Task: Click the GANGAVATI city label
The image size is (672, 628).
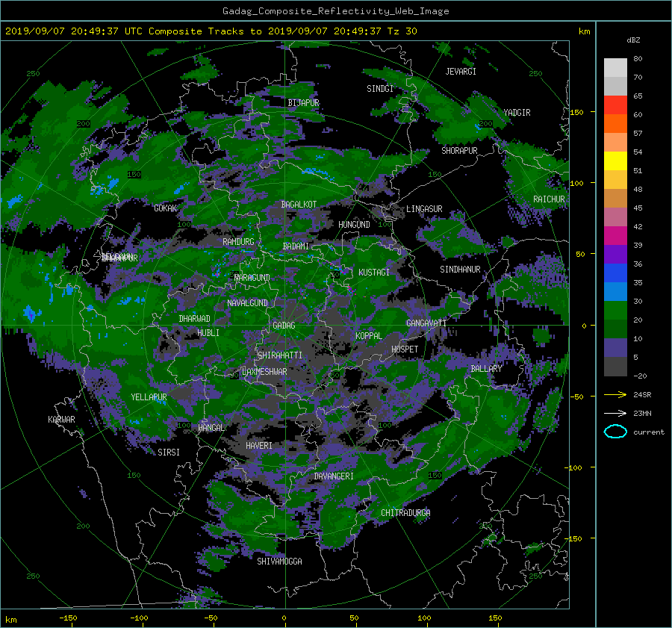Action: pyautogui.click(x=426, y=323)
